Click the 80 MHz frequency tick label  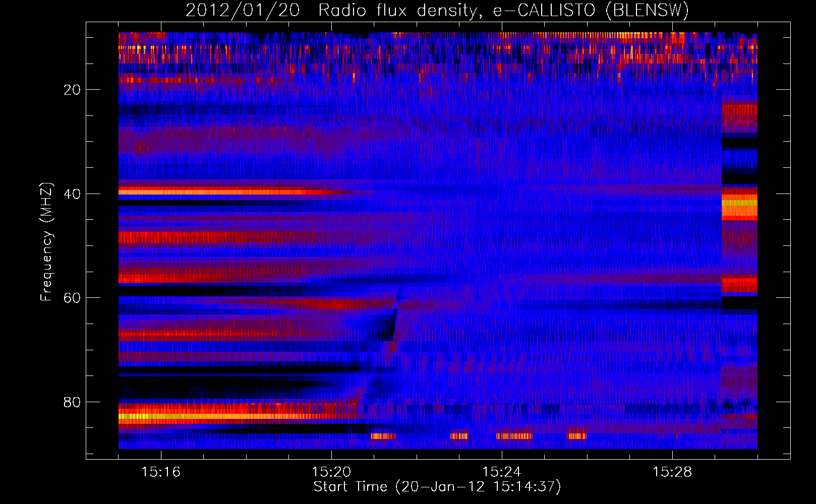pos(72,402)
